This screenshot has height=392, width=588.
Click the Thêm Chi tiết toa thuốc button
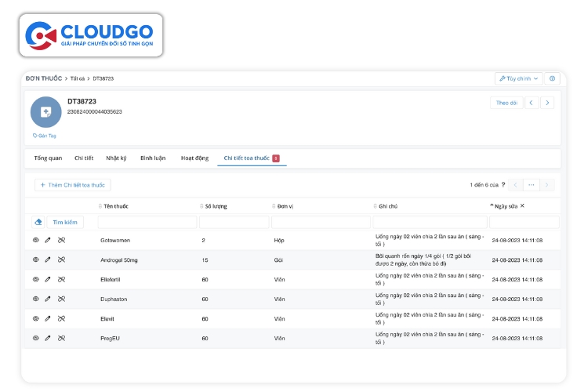[72, 185]
